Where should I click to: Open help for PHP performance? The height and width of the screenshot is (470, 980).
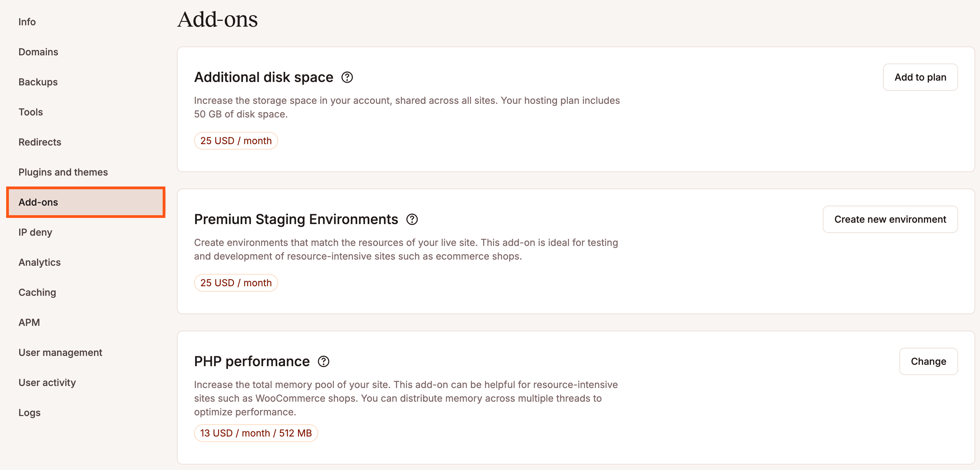323,362
